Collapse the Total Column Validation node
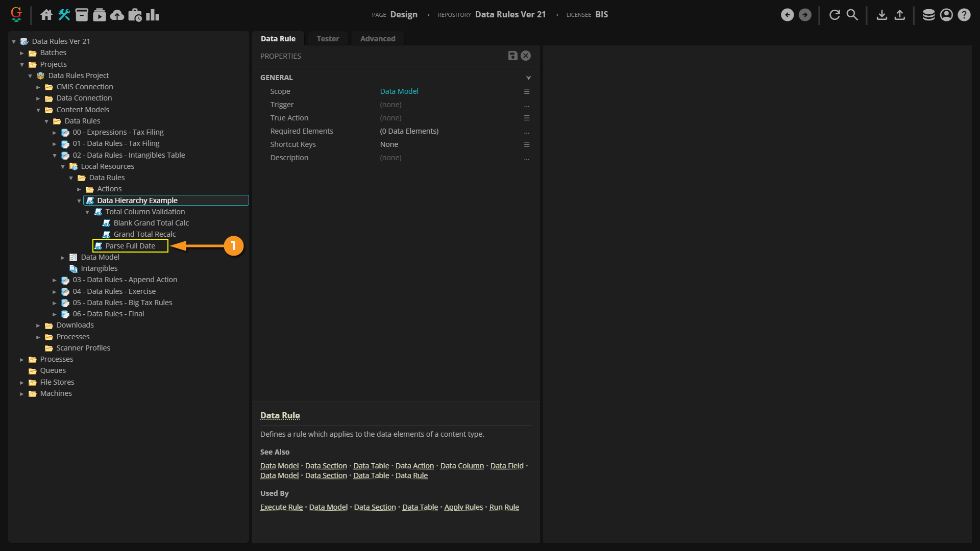The image size is (980, 551). [x=87, y=212]
